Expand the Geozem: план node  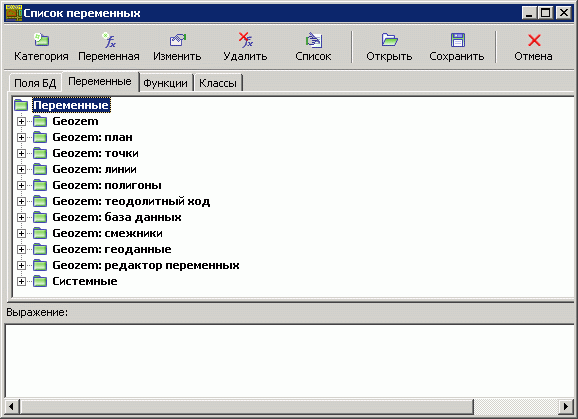point(21,137)
